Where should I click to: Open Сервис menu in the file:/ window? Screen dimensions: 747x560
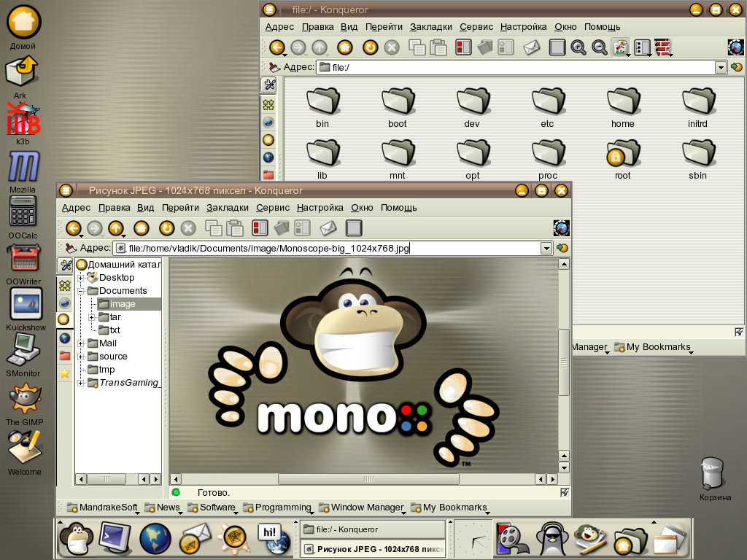click(x=476, y=27)
